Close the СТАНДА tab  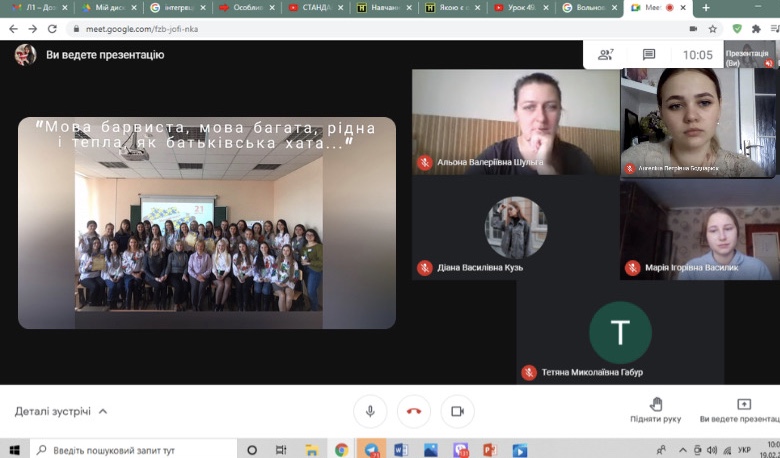340,8
